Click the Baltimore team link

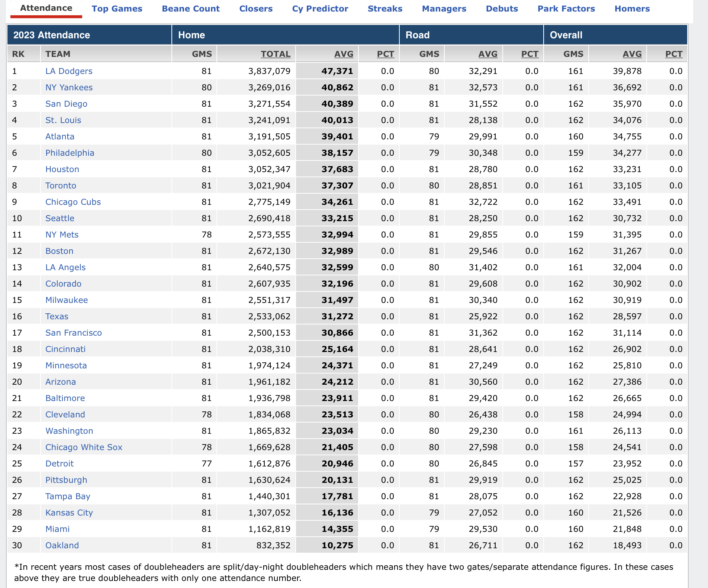coord(65,398)
